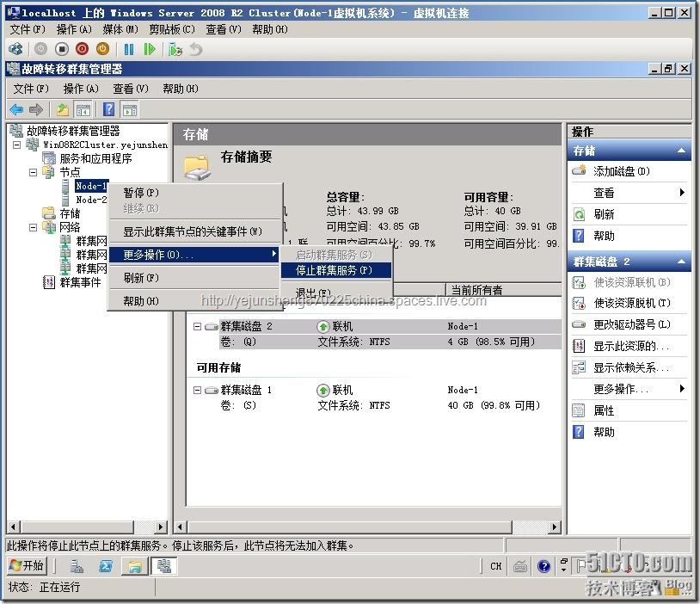This screenshot has width=700, height=604.
Task: Select Node-2 in the tree
Action: point(91,200)
